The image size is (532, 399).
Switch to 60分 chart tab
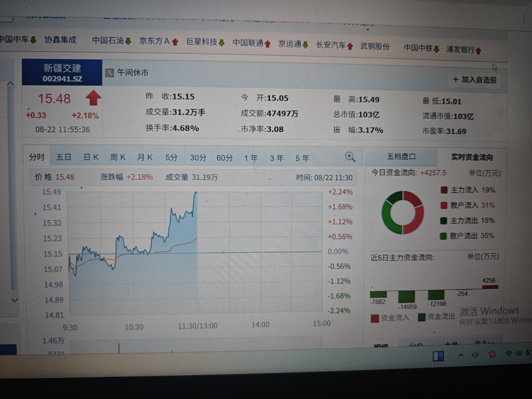coord(225,158)
